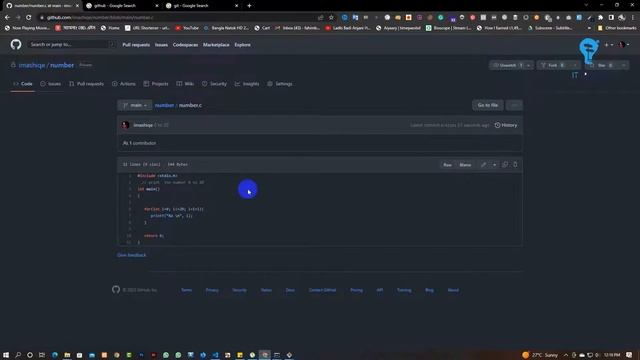640x360 pixels.
Task: Expand the Fork dropdown arrow
Action: coord(575,65)
